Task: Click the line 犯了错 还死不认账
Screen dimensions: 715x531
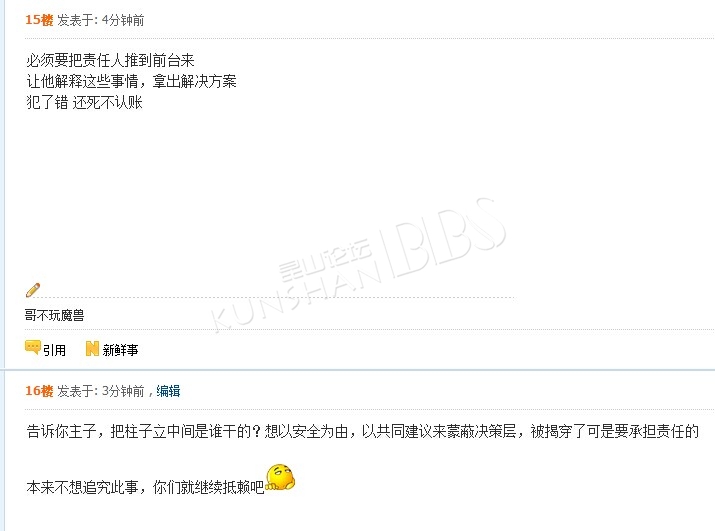Action: 84,102
